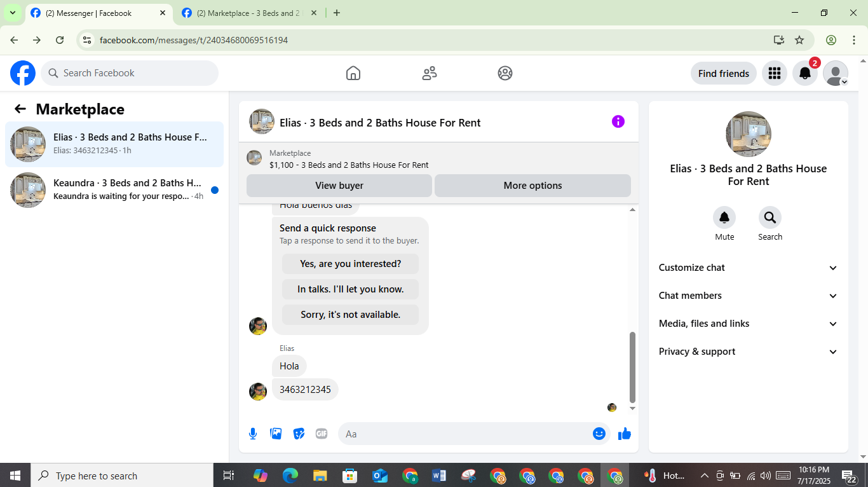
Task: Open the Groups icon in top navigation
Action: click(505, 73)
